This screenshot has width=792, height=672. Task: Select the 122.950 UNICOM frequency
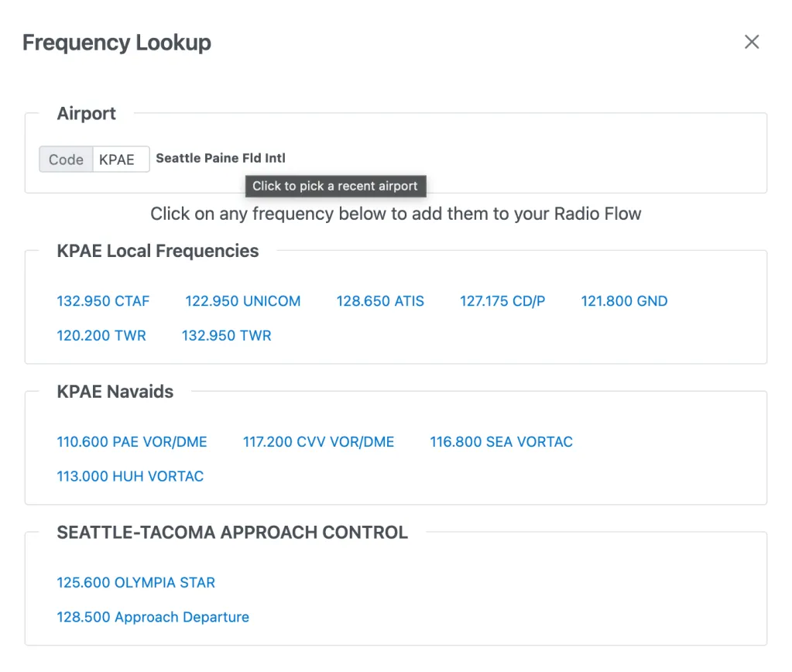point(242,301)
